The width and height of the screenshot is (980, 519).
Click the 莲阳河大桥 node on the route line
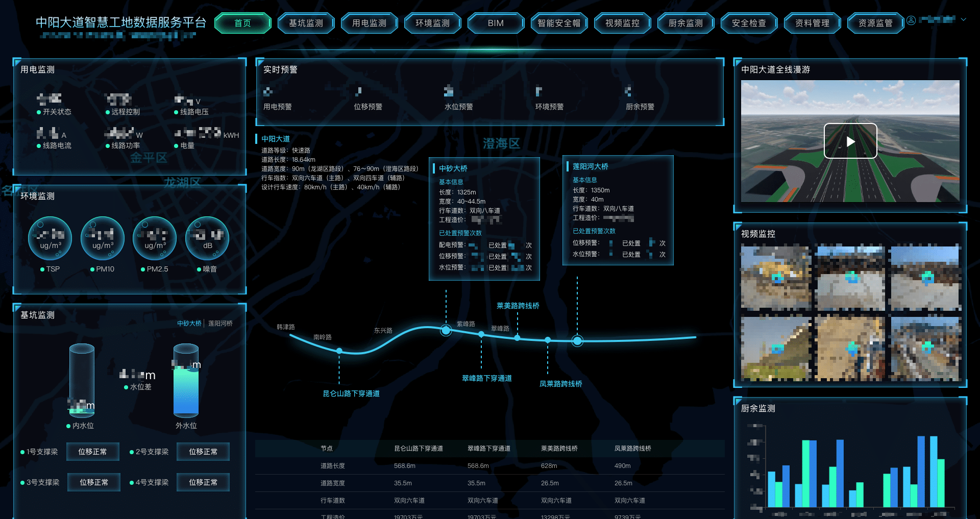tap(577, 341)
